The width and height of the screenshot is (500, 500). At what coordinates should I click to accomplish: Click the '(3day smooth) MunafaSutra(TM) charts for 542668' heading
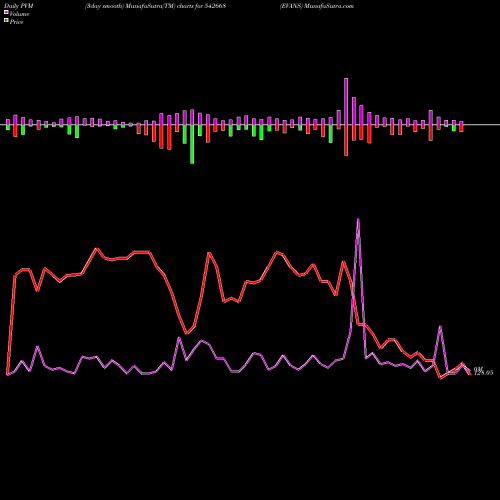tap(155, 6)
